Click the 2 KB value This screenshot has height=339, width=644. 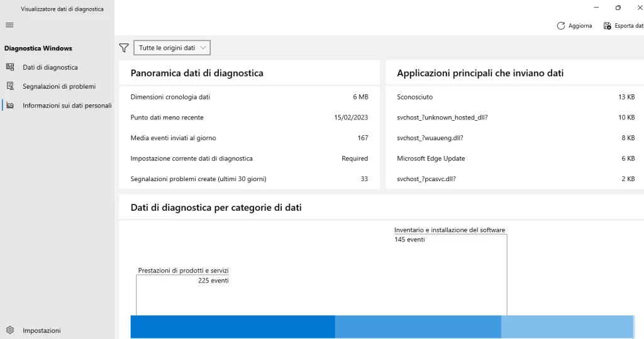pyautogui.click(x=628, y=179)
